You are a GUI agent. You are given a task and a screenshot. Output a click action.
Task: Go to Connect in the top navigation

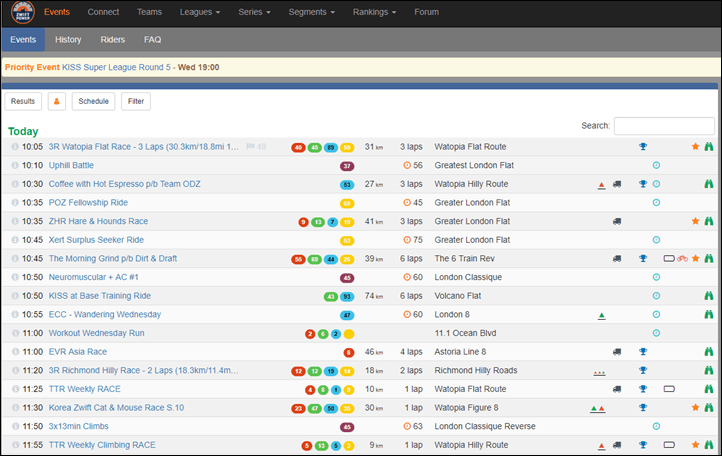(103, 12)
